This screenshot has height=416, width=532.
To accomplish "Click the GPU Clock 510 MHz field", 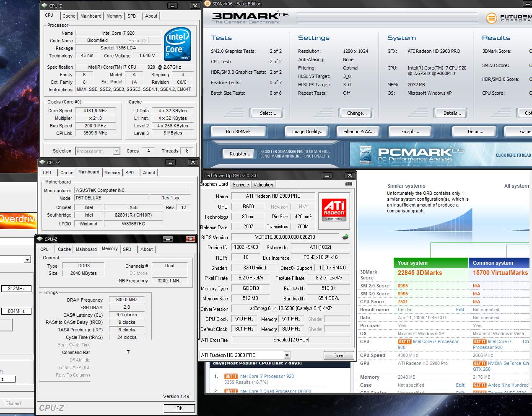I will 244,319.
